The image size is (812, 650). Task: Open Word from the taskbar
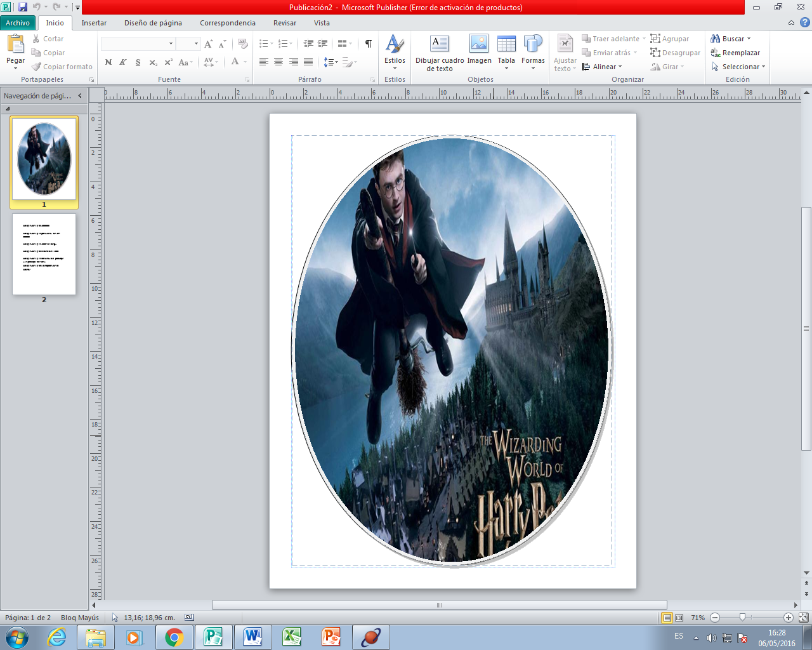click(x=252, y=637)
